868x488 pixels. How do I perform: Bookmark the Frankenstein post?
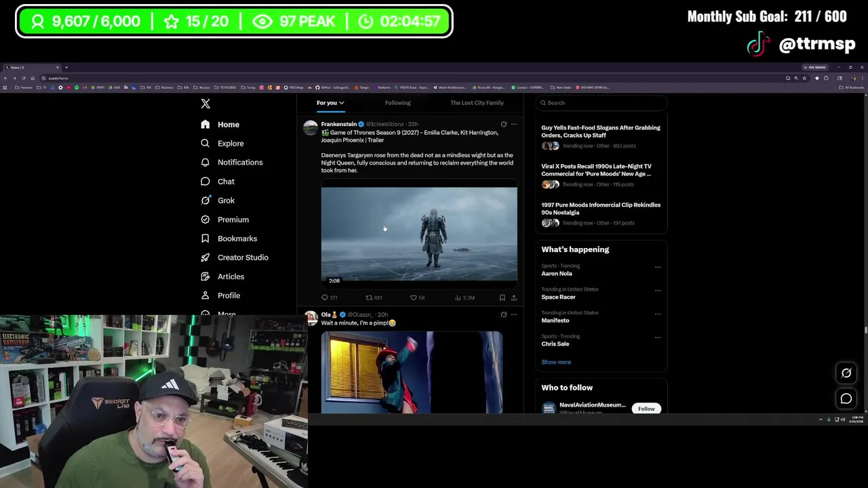[502, 298]
